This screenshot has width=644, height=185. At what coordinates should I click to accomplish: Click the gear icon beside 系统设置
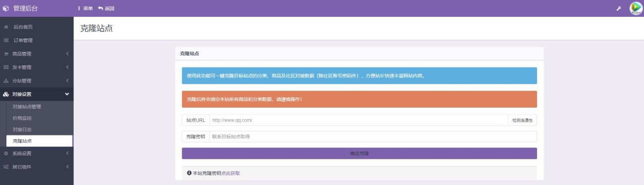6,153
